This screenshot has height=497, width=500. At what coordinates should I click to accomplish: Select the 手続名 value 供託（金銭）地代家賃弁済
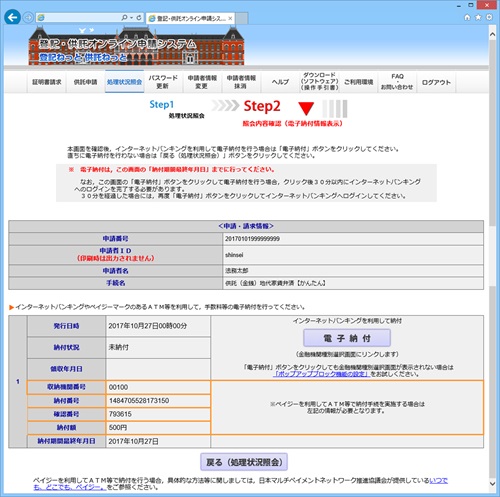pyautogui.click(x=275, y=283)
